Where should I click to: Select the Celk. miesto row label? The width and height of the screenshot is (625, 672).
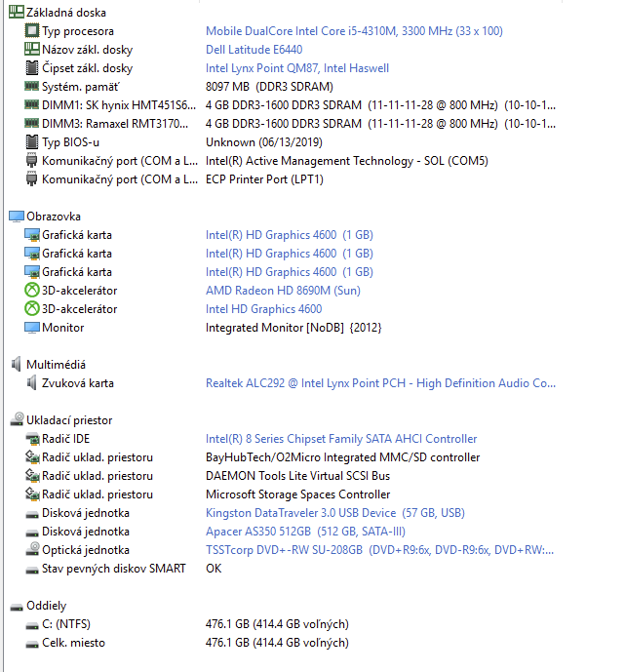(x=73, y=643)
